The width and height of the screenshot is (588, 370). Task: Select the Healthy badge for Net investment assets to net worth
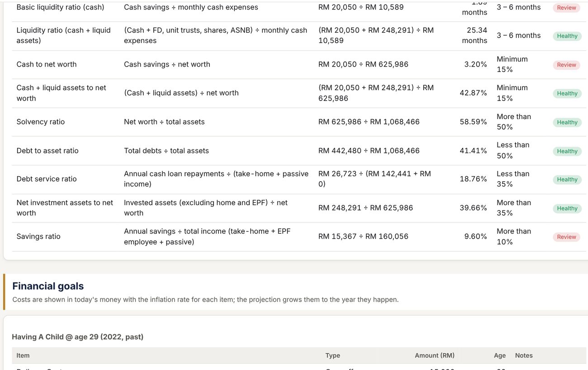567,208
